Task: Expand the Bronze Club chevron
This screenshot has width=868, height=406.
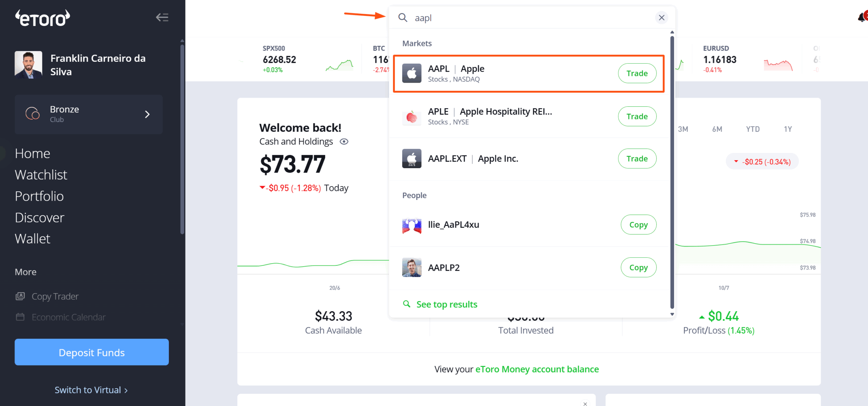Action: click(147, 114)
